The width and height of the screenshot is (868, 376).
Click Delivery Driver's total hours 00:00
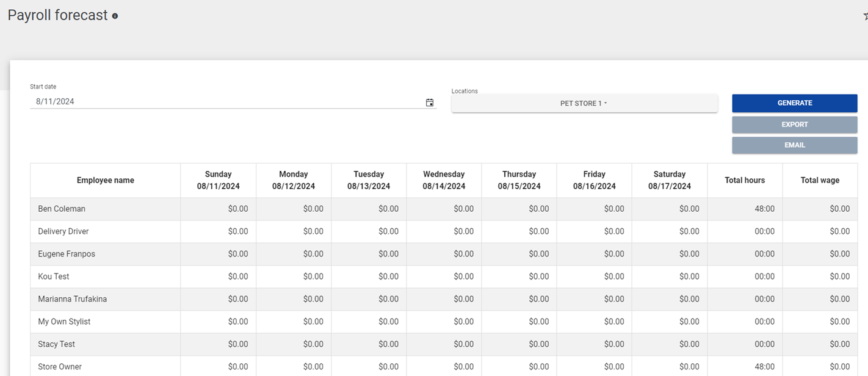point(764,231)
